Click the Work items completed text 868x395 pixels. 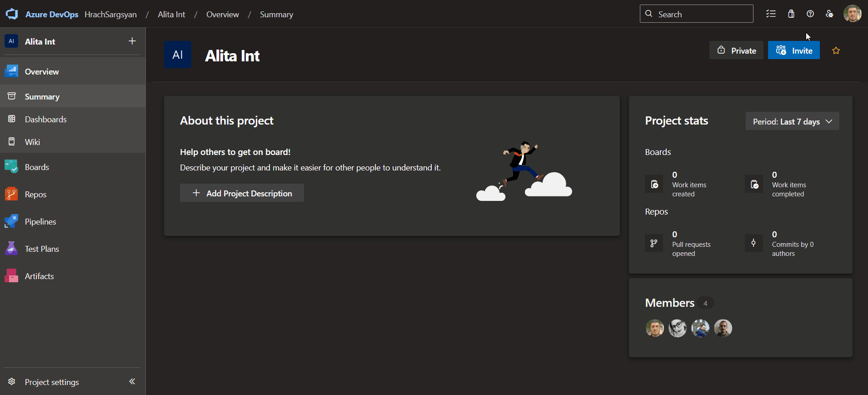pos(789,189)
